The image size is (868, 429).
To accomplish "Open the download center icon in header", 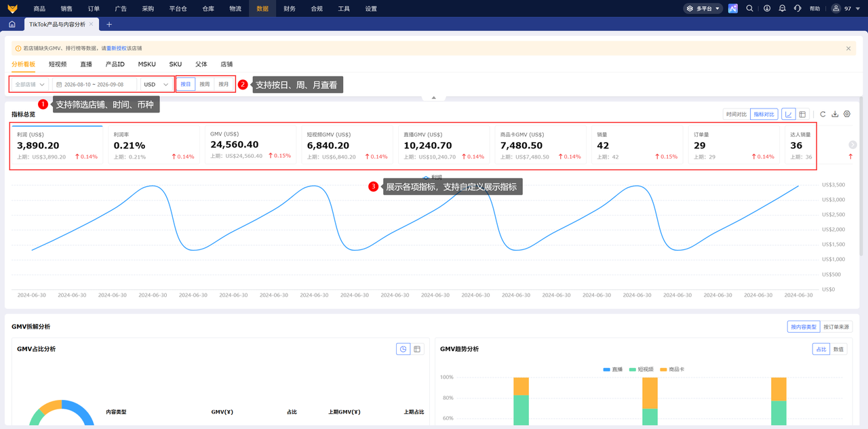I will 767,9.
